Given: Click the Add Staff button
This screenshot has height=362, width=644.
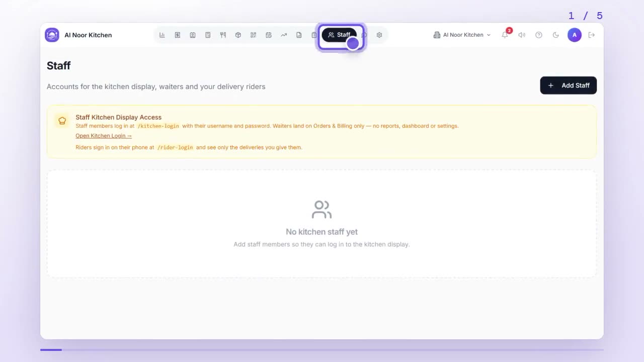Looking at the screenshot, I should point(569,85).
